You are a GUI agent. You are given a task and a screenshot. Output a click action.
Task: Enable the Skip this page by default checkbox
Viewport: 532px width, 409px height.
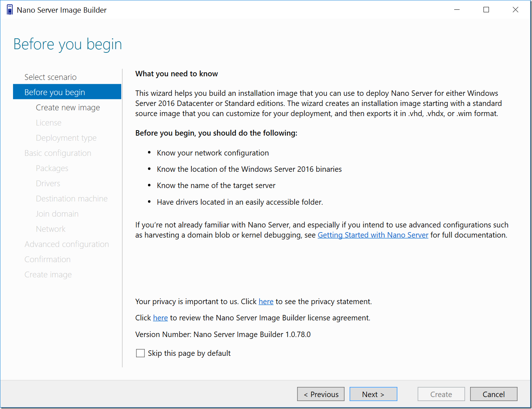[x=140, y=353]
